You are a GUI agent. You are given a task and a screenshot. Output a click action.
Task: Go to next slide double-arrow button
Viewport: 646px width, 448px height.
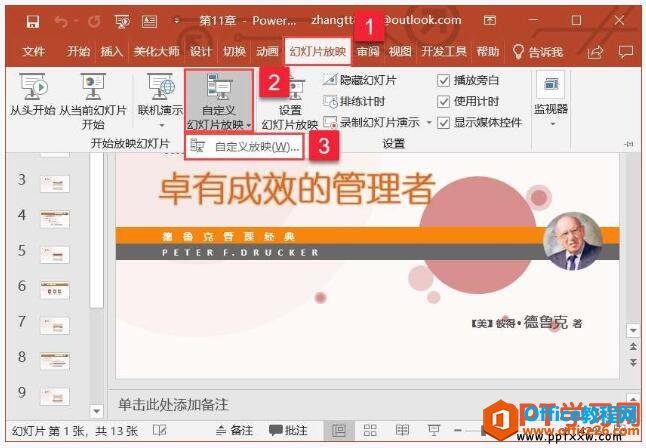(633, 362)
